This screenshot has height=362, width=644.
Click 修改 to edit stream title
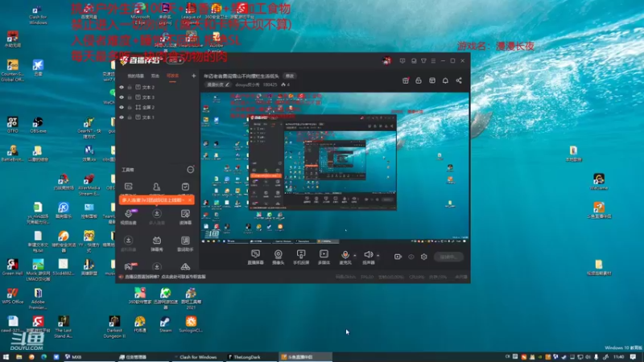(290, 76)
